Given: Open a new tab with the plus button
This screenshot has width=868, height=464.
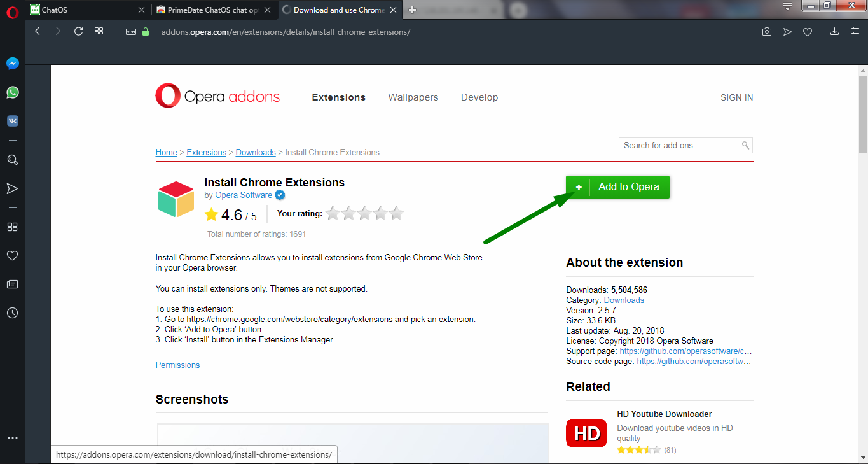Looking at the screenshot, I should click(x=413, y=10).
